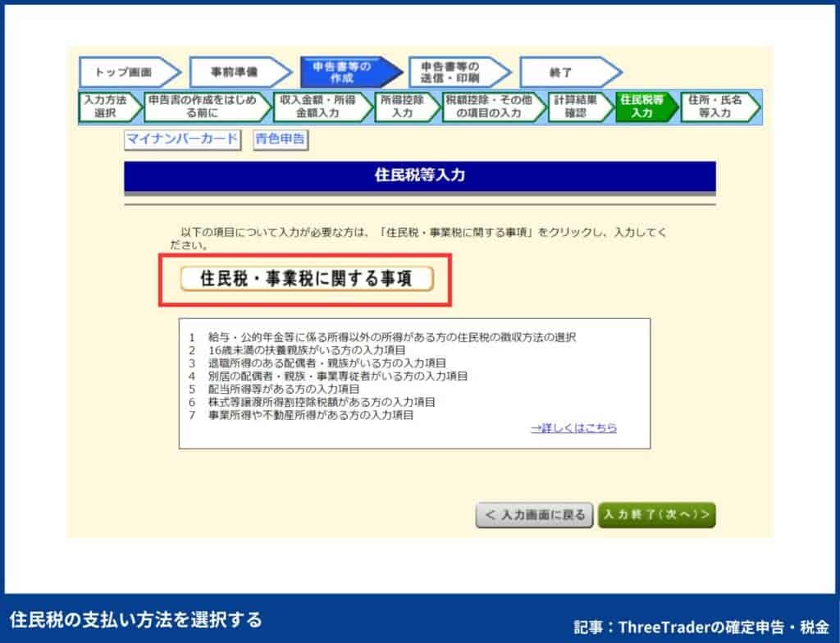The height and width of the screenshot is (643, 840).
Task: Select the 所得控除入力 sub-step
Action: point(407,107)
